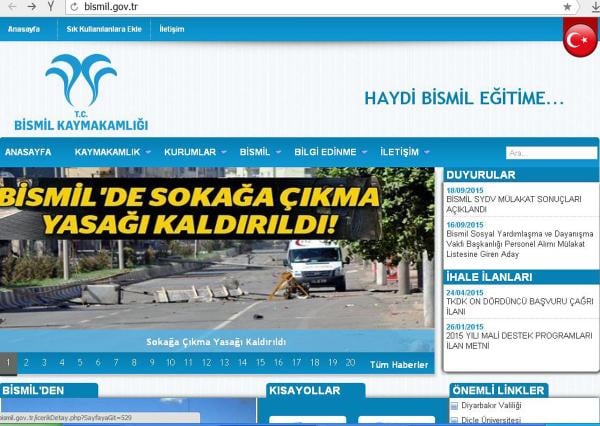The width and height of the screenshot is (600, 426).
Task: Open TKDK ON DÖRDÜNCÜ BAŞVURU ÇAĞRI İLANI
Action: 520,307
